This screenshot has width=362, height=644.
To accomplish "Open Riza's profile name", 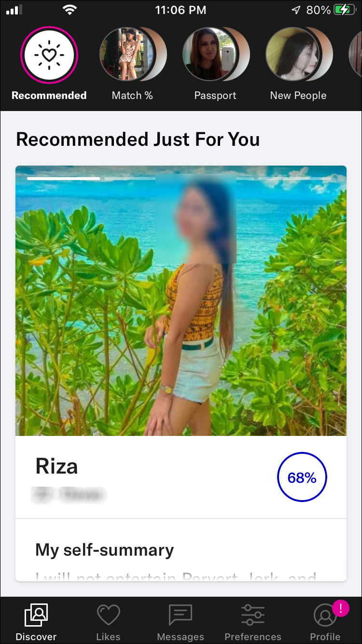I will (56, 466).
